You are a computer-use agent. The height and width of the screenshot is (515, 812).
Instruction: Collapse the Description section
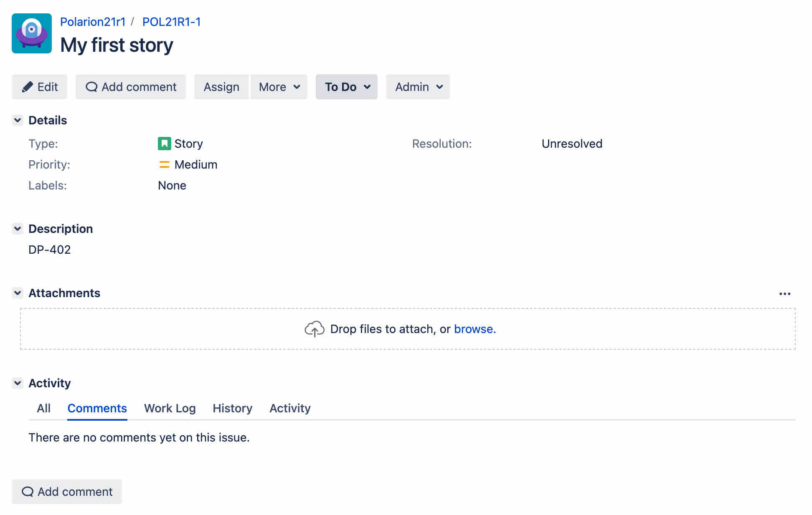coord(18,229)
